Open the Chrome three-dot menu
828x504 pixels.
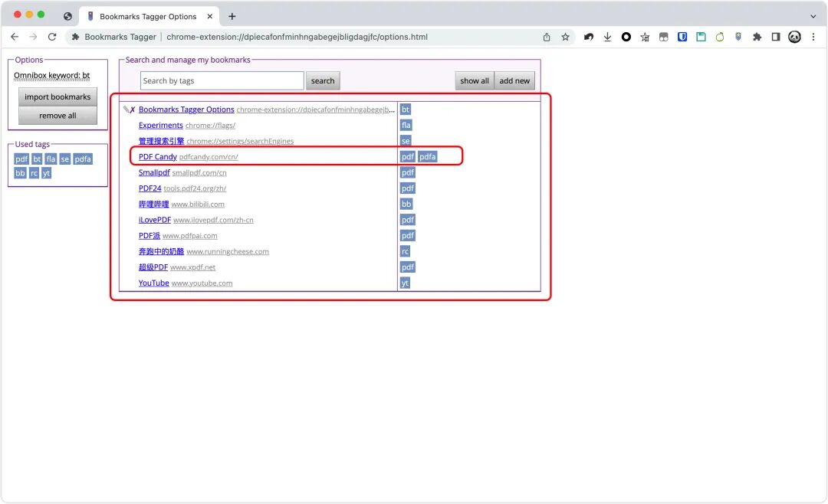(813, 37)
